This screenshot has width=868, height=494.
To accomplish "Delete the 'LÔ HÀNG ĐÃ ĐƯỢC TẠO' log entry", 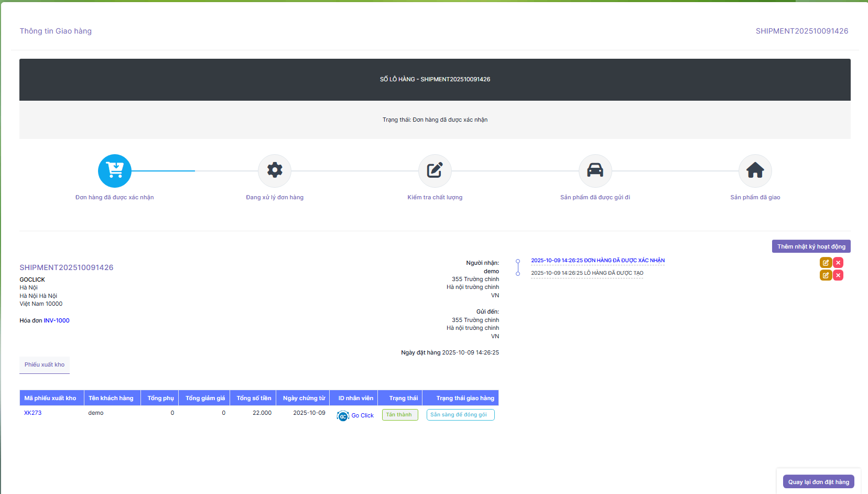I will point(838,275).
